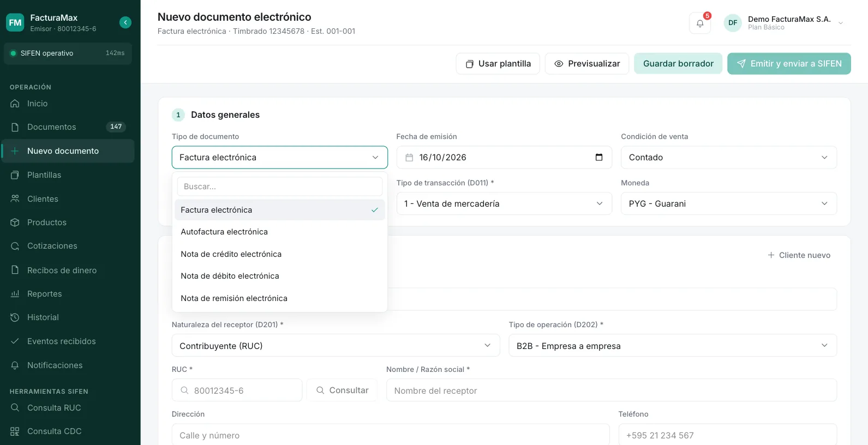
Task: Select Factura electrónica option in list
Action: point(280,210)
